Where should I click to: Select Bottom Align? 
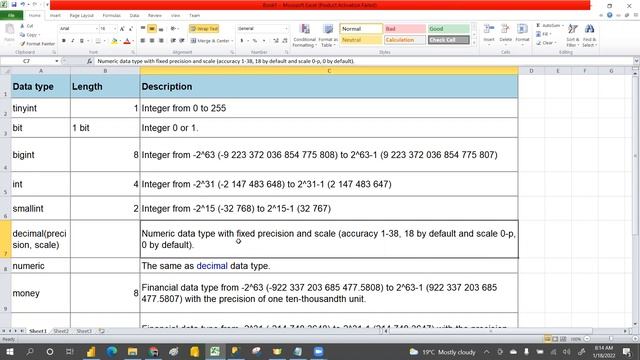pyautogui.click(x=161, y=29)
